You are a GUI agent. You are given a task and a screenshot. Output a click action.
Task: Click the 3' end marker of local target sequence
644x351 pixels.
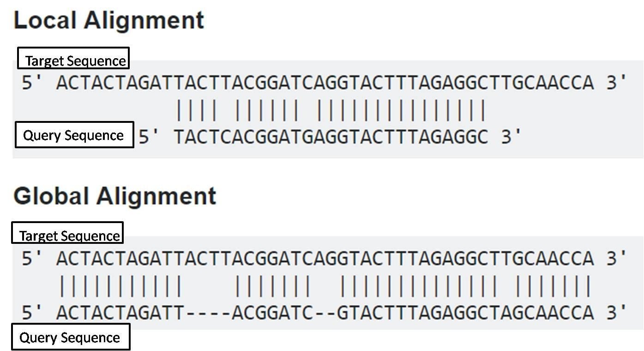617,83
